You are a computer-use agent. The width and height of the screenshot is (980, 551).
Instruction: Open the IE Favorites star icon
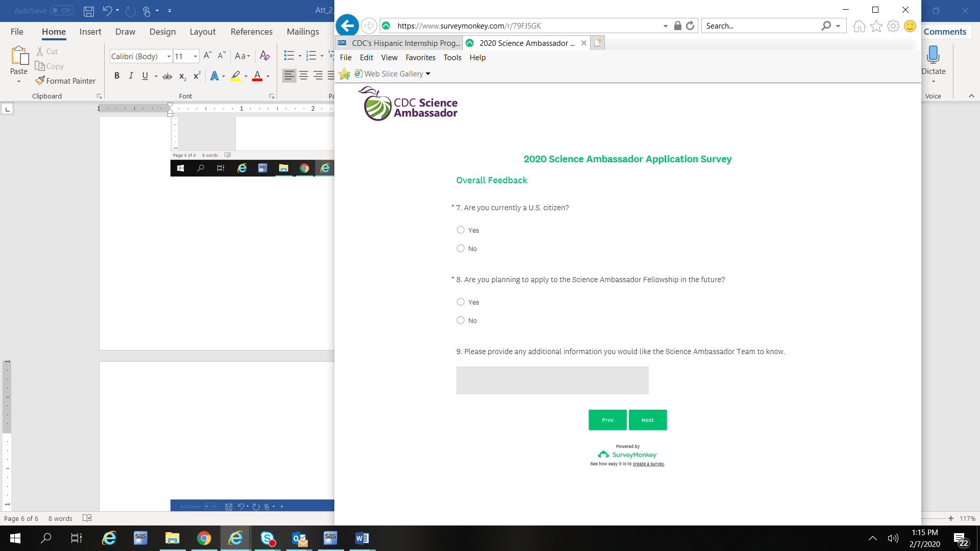(876, 26)
